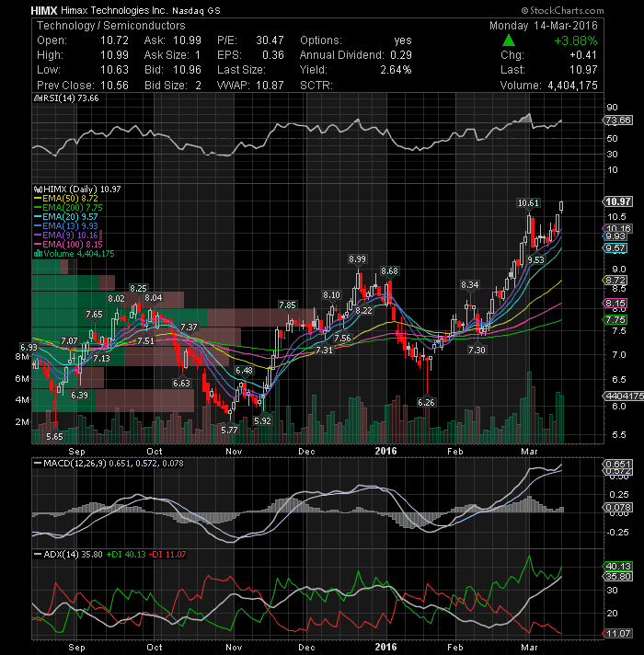644x655 pixels.
Task: Click the 2016 label on price chart axis
Action: (x=385, y=451)
